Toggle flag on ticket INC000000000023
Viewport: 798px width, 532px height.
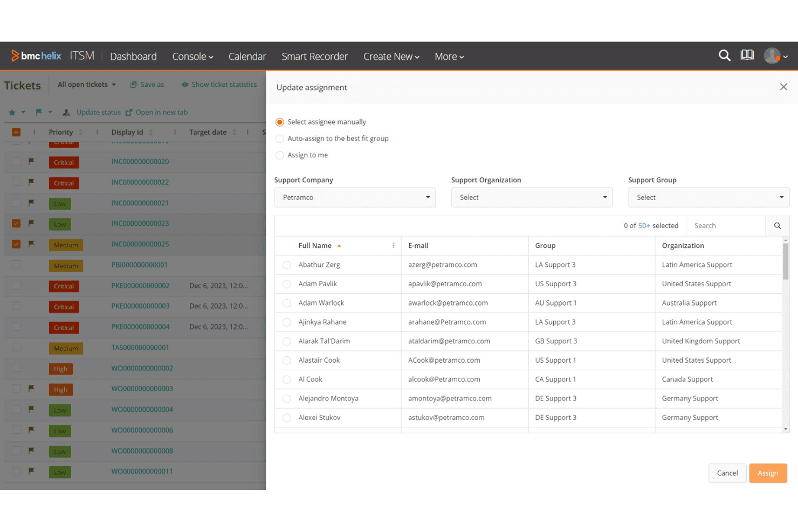point(31,223)
